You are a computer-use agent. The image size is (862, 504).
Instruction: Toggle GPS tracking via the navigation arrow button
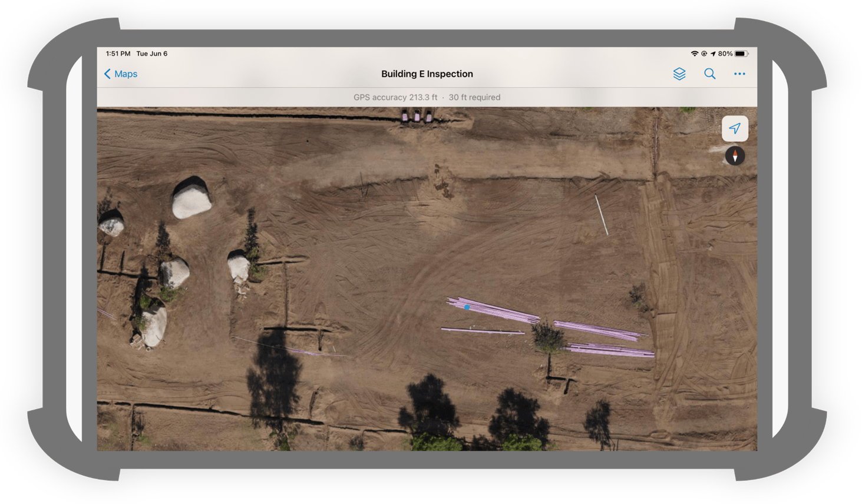[x=735, y=128]
